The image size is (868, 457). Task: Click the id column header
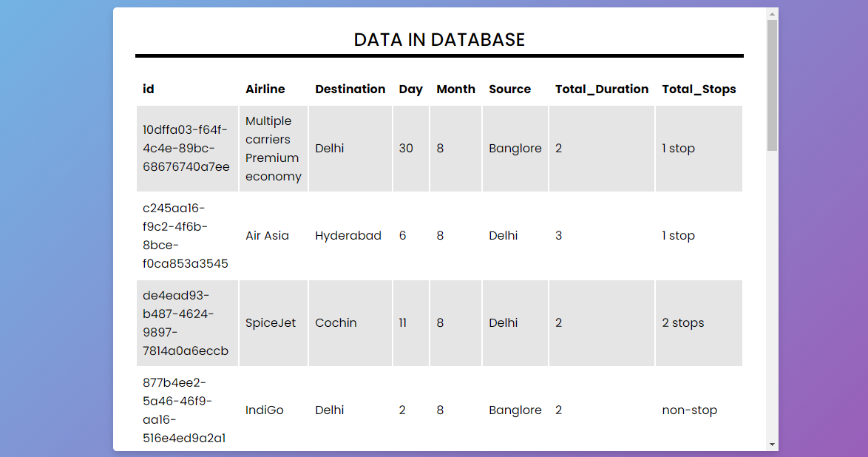coord(148,89)
